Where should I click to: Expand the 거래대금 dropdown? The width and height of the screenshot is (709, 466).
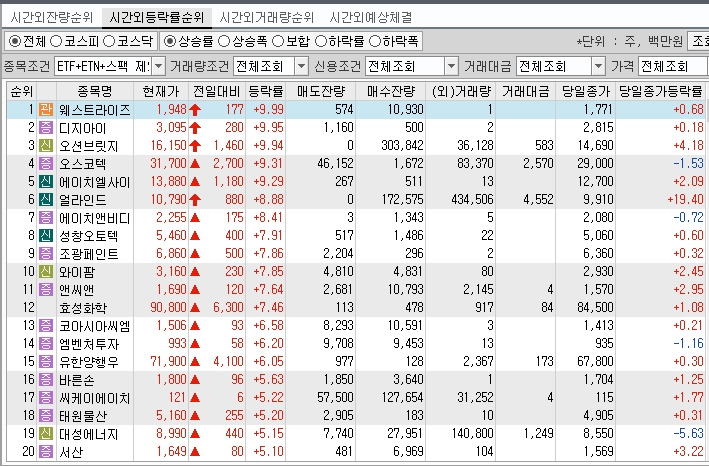(598, 66)
